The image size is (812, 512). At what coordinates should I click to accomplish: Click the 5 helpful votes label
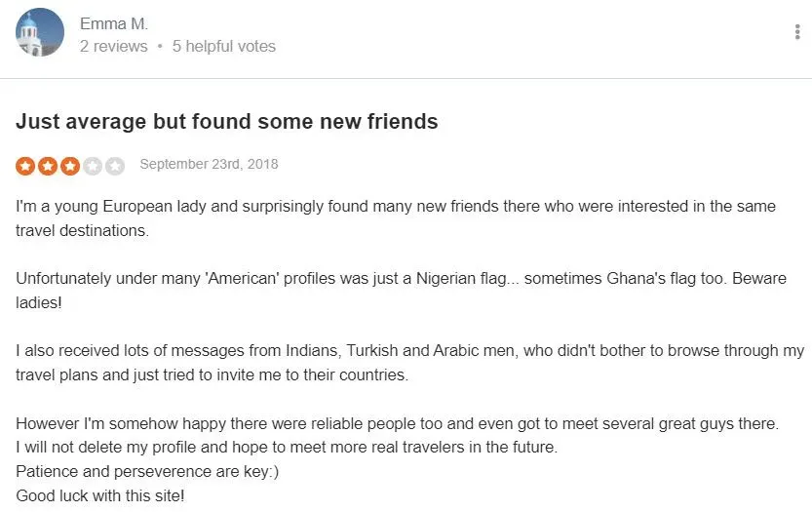coord(224,46)
